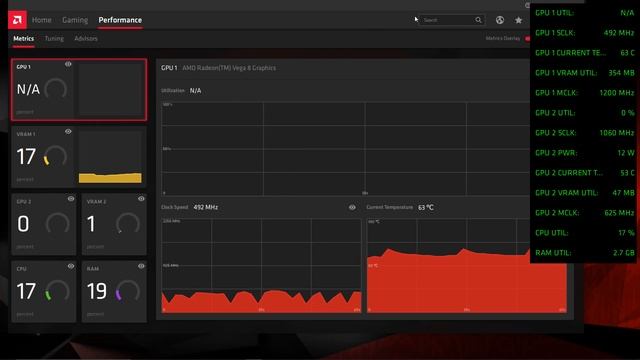Open the web browser globe icon

(x=500, y=20)
